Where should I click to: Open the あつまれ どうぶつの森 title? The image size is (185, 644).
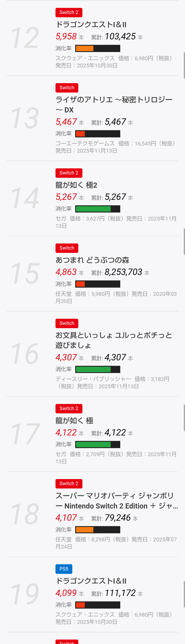pos(92,260)
